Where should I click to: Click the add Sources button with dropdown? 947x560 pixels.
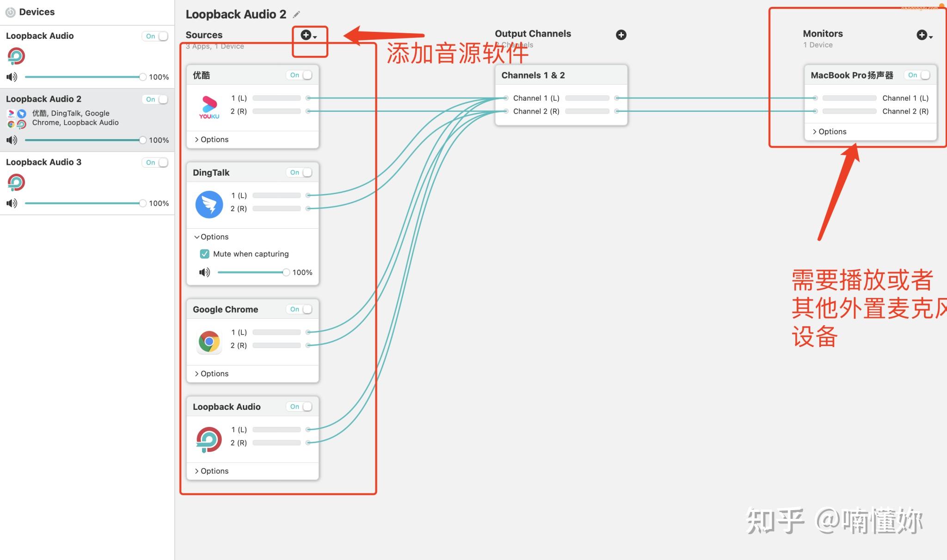coord(309,35)
